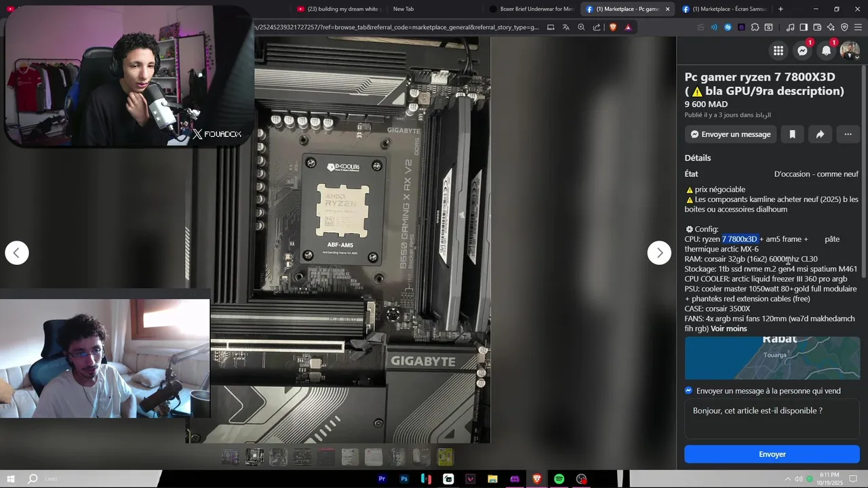Click the Windows Start button
Screen dimensions: 868x488
(x=11, y=479)
